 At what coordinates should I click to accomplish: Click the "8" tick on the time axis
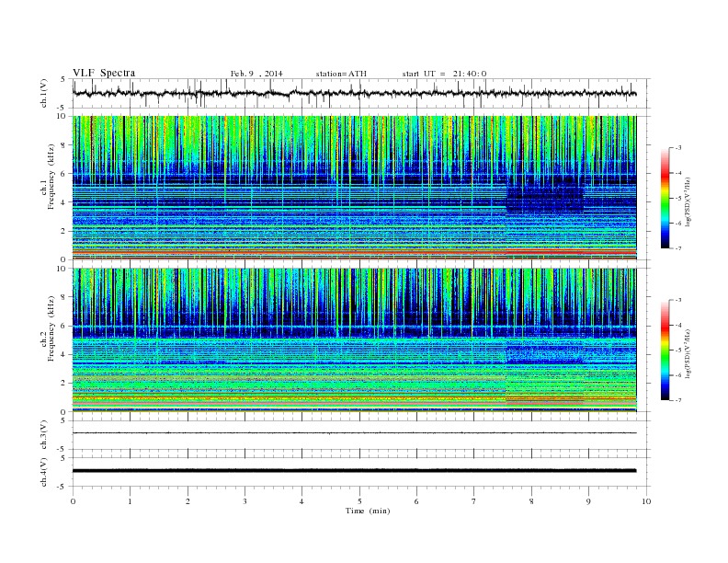tap(531, 501)
